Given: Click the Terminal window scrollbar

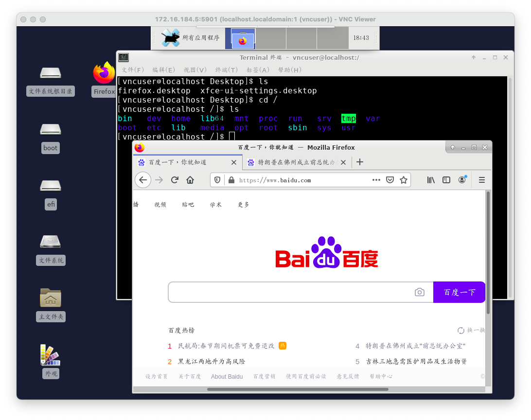Looking at the screenshot, I should (510, 188).
